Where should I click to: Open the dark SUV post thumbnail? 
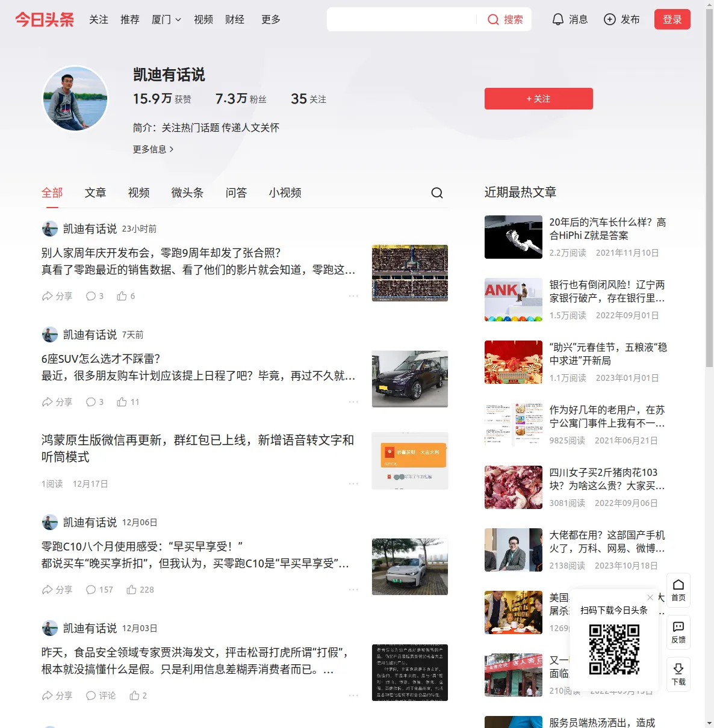[x=410, y=379]
